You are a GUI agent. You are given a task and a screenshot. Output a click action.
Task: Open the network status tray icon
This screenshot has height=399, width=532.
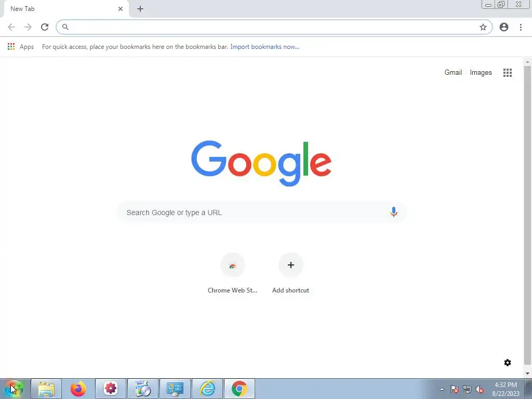(467, 389)
